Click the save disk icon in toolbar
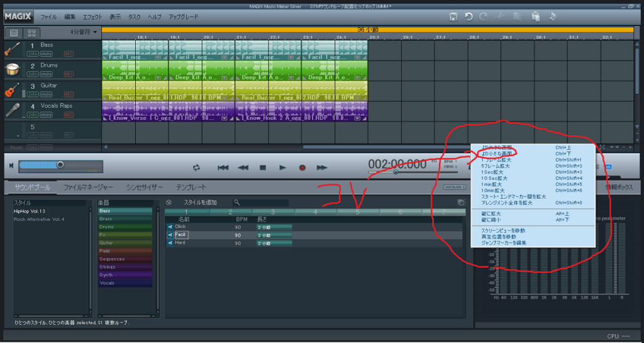The height and width of the screenshot is (343, 644). coord(453,17)
